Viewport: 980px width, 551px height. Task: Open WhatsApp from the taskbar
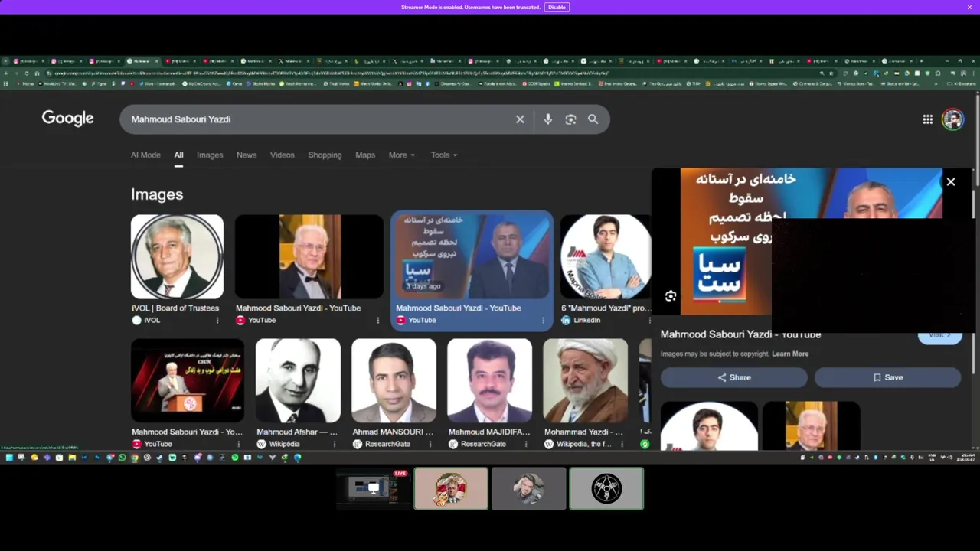(x=122, y=458)
